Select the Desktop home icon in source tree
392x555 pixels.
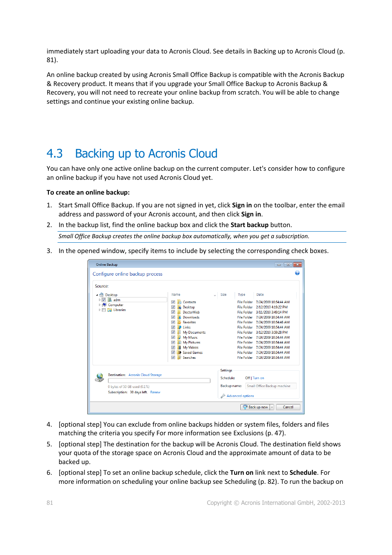point(101,295)
